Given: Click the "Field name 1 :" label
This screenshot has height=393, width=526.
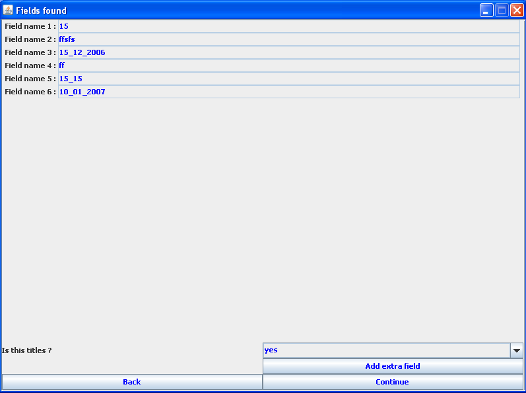Looking at the screenshot, I should pyautogui.click(x=30, y=26).
